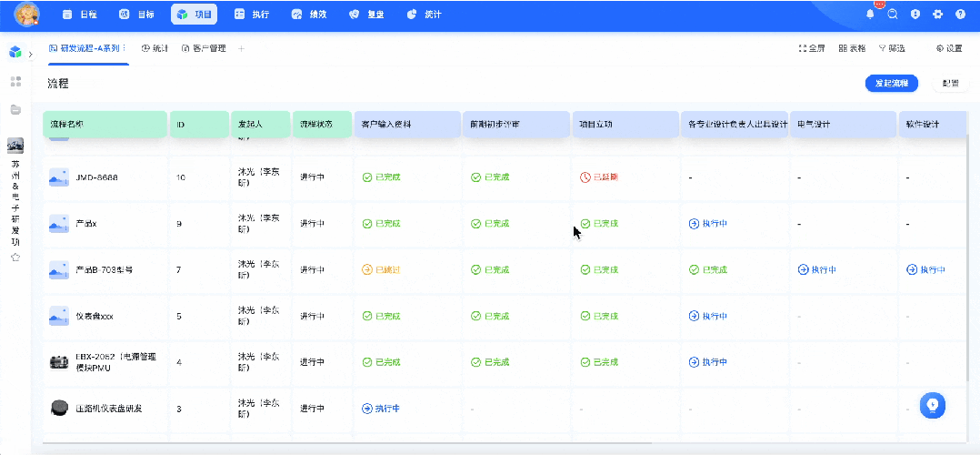Click the shield alert icon in top bar
Image resolution: width=980 pixels, height=455 pixels.
[x=915, y=14]
